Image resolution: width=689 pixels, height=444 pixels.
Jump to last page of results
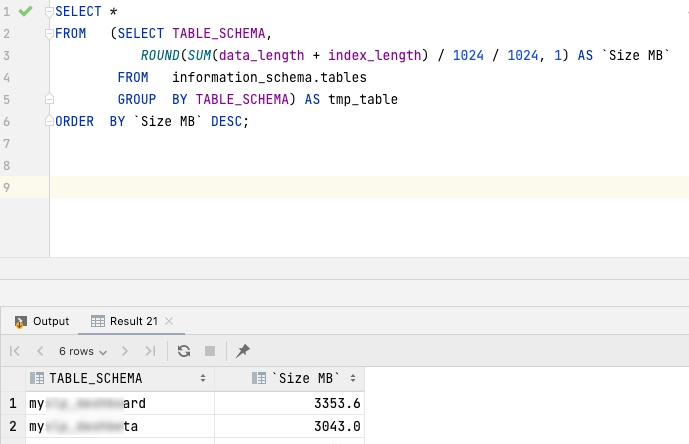pos(150,351)
